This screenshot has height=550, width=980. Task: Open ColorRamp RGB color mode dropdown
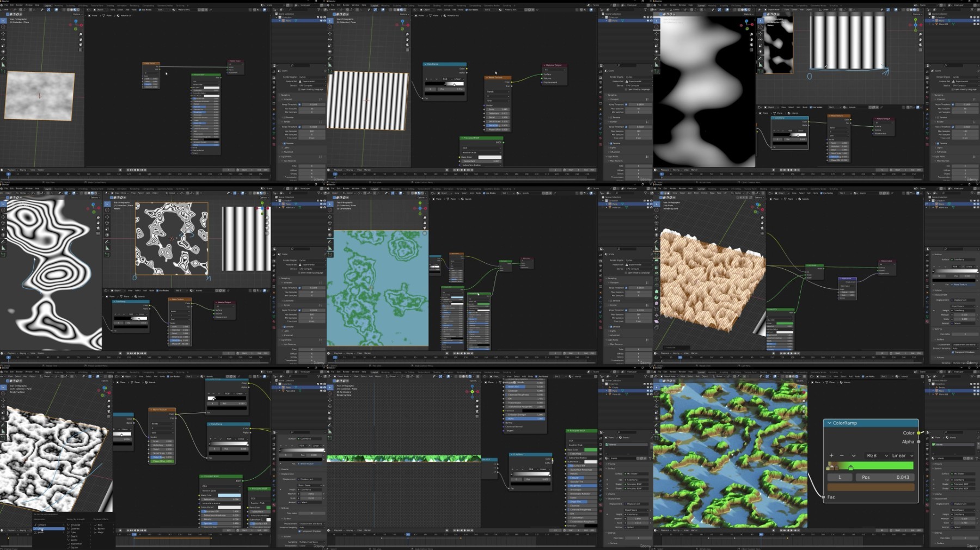tap(877, 455)
